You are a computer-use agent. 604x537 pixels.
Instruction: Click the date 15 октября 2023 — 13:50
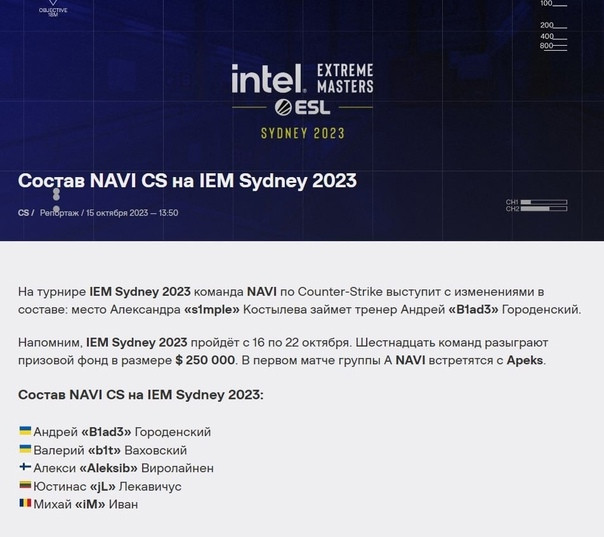[132, 213]
